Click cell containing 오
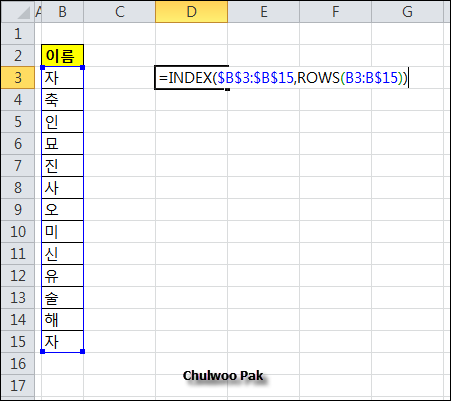The image size is (451, 401). [62, 210]
